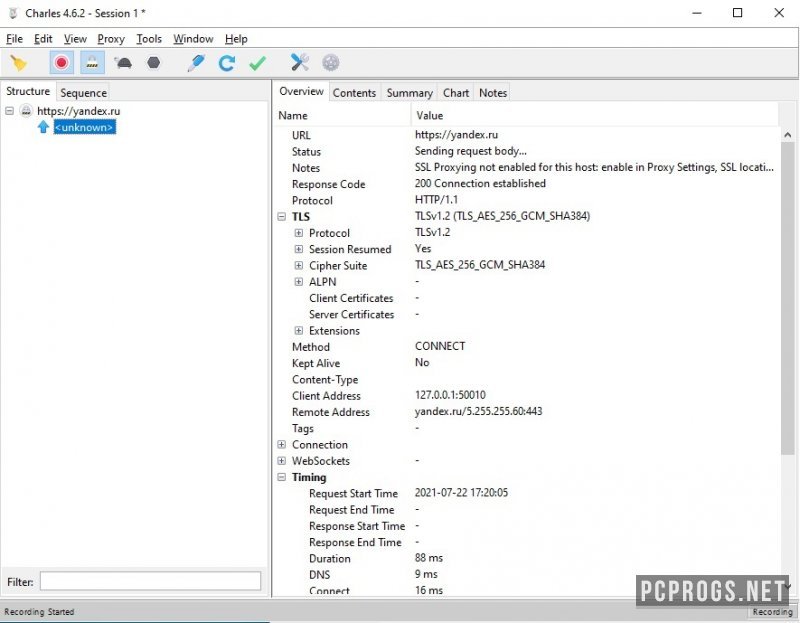Click the green checkmark Validate icon
800x623 pixels.
point(257,63)
